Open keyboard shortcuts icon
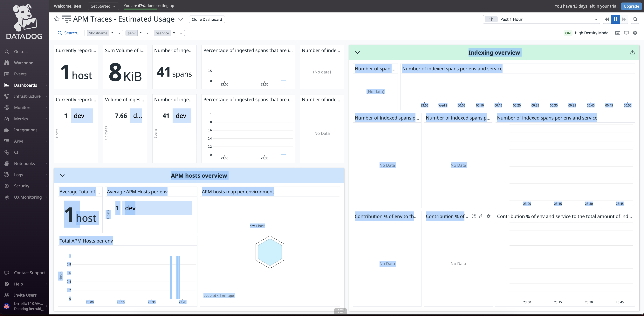This screenshot has height=316, width=644. tap(618, 33)
